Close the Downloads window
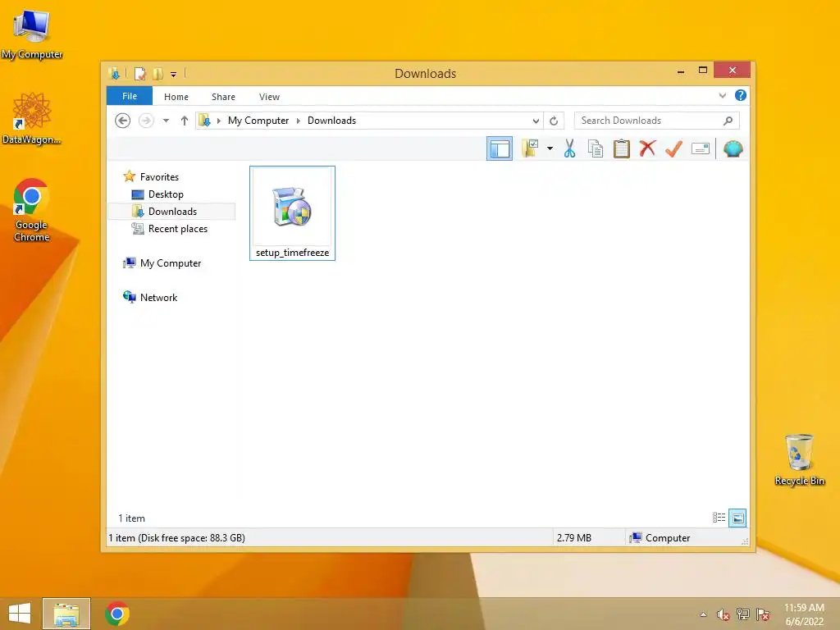The height and width of the screenshot is (630, 840). [x=732, y=71]
